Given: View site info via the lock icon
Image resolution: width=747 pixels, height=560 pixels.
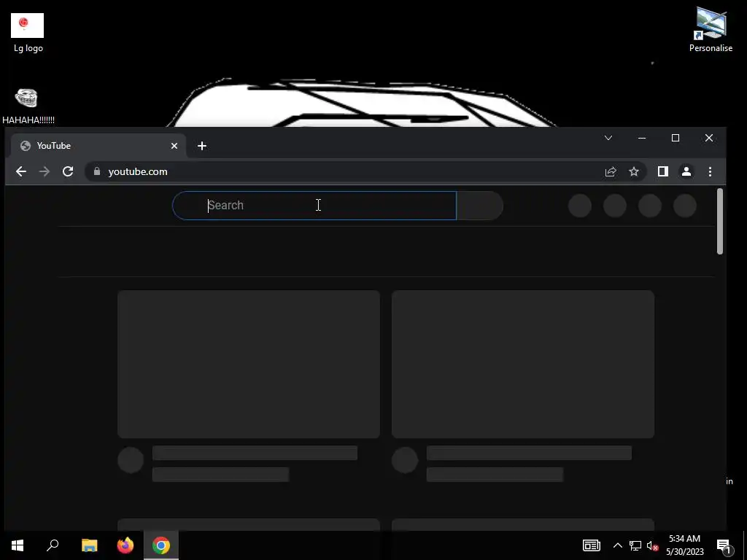Looking at the screenshot, I should pos(97,171).
